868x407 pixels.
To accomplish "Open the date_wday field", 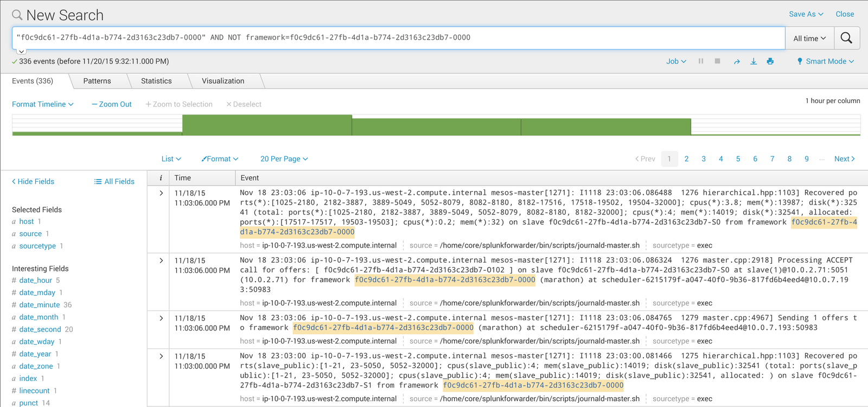I will (x=37, y=342).
